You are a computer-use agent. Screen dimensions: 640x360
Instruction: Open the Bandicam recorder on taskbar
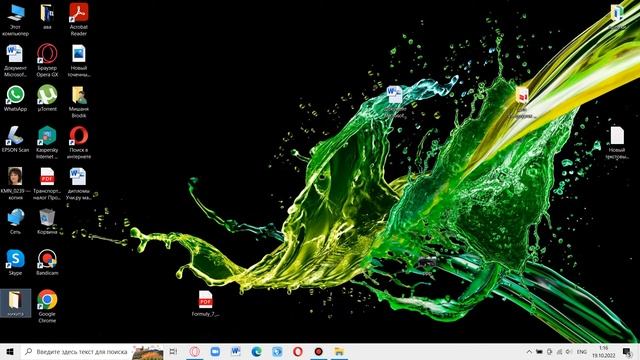point(318,351)
